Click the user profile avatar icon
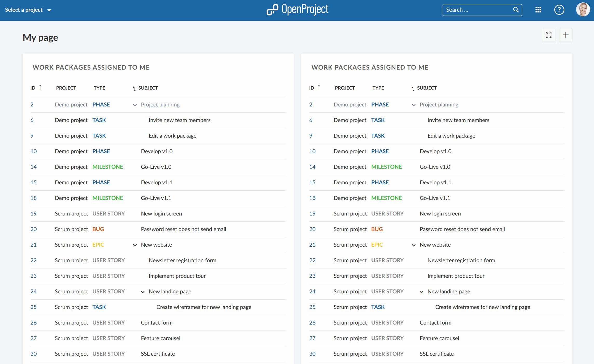Viewport: 594px width, 364px height. click(x=583, y=10)
